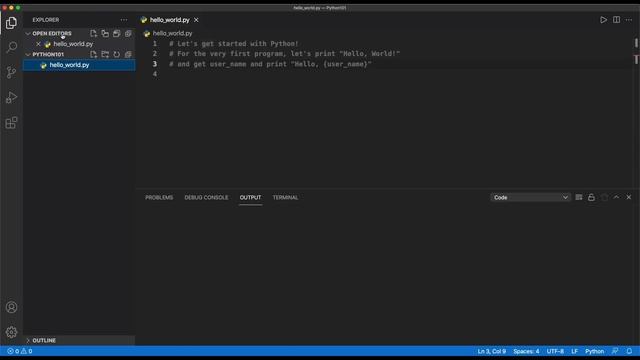This screenshot has width=640, height=360.
Task: Clear the output panel
Action: (579, 197)
